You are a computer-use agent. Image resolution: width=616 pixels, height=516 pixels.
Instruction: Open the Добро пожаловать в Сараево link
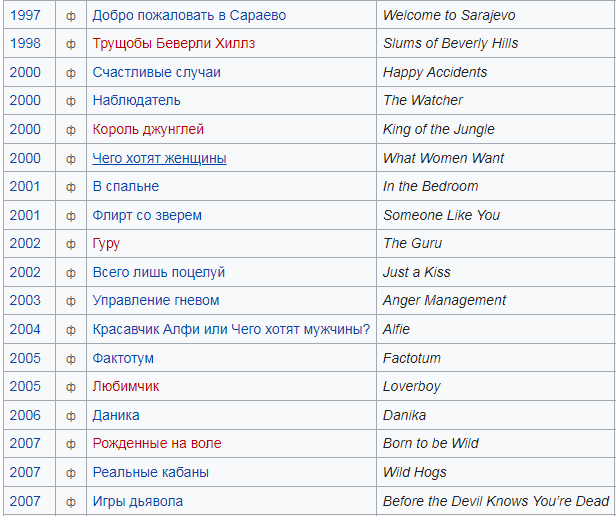[189, 15]
